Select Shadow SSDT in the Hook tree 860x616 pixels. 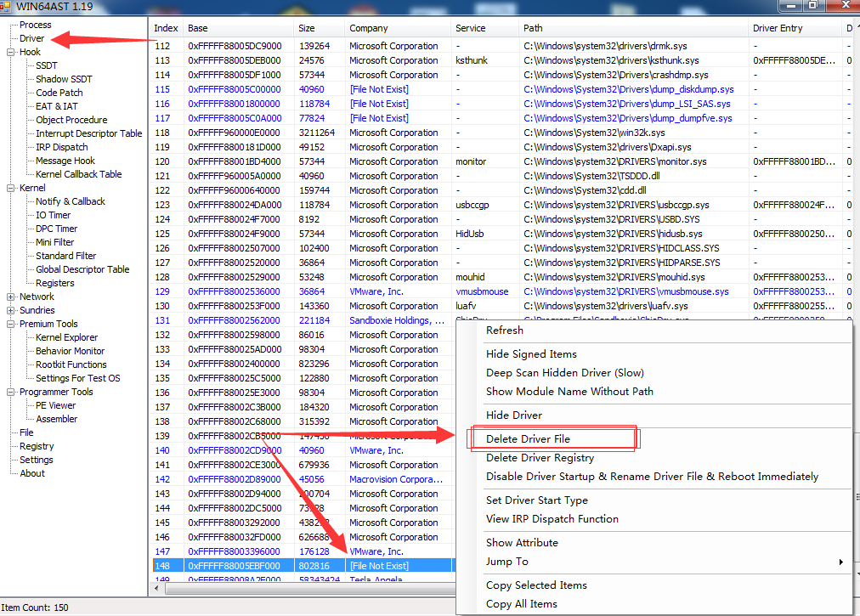64,79
